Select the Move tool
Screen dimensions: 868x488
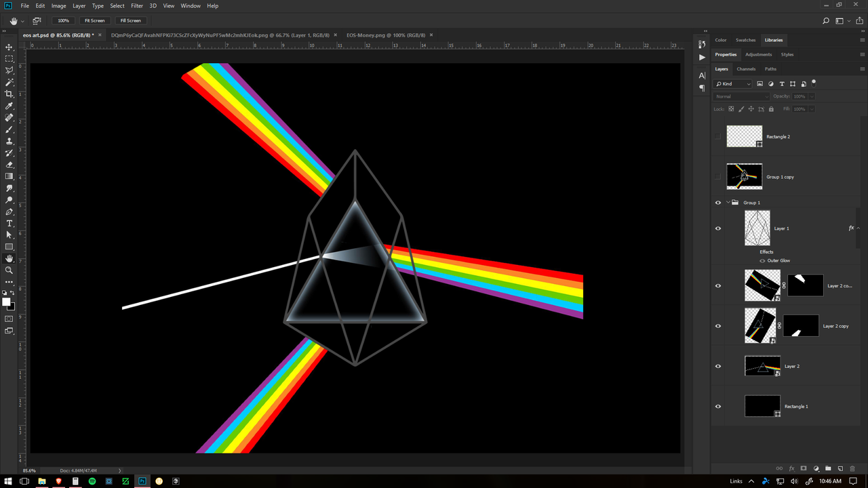(x=9, y=47)
